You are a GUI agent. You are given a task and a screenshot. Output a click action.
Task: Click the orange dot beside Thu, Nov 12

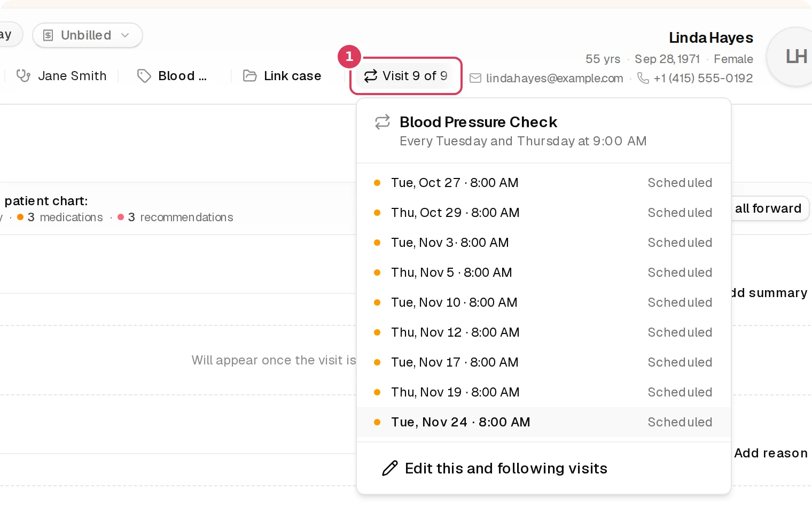377,332
